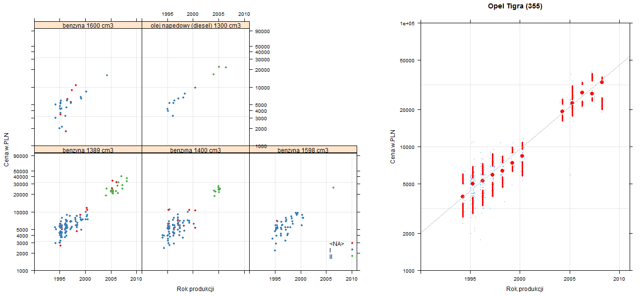The height and width of the screenshot is (297, 644).
Task: Click "10000" on the Opel Tigra y-axis
Action: tap(408, 147)
